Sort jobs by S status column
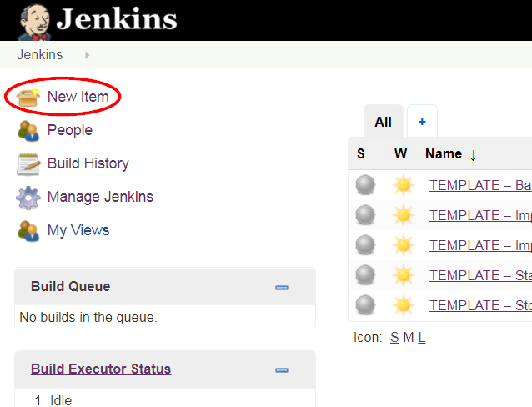 point(361,153)
